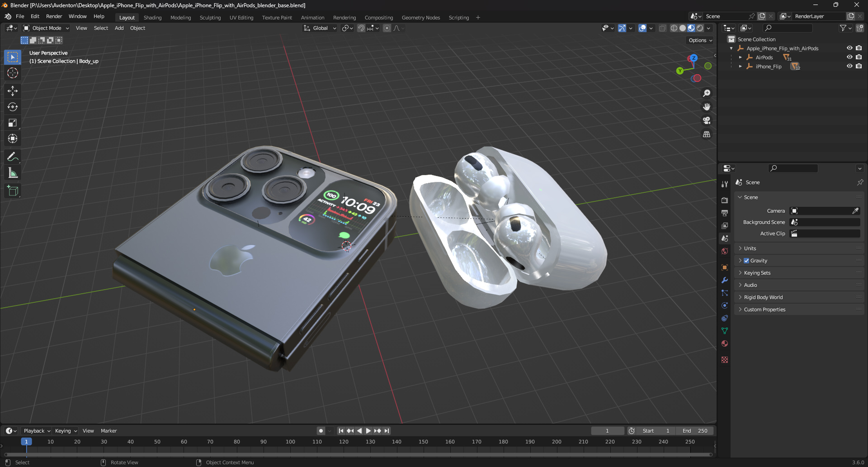Screen dimensions: 868x467
Task: Jump to the last frame
Action: pos(387,431)
